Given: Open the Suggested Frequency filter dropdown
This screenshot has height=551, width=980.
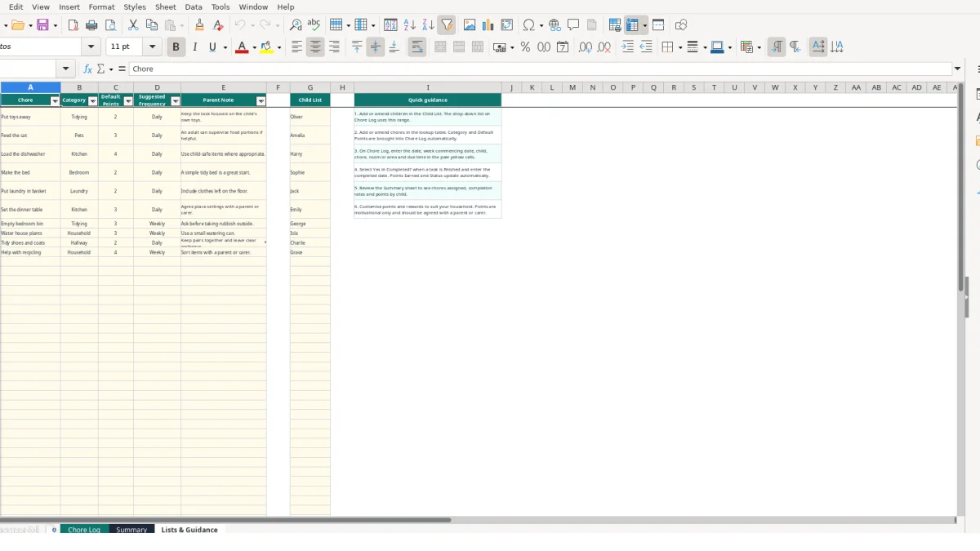Looking at the screenshot, I should [176, 101].
